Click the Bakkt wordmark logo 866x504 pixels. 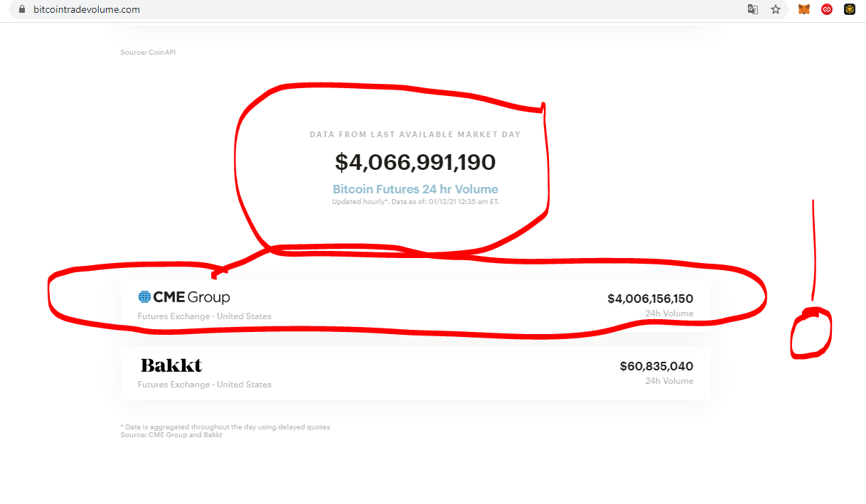point(171,365)
